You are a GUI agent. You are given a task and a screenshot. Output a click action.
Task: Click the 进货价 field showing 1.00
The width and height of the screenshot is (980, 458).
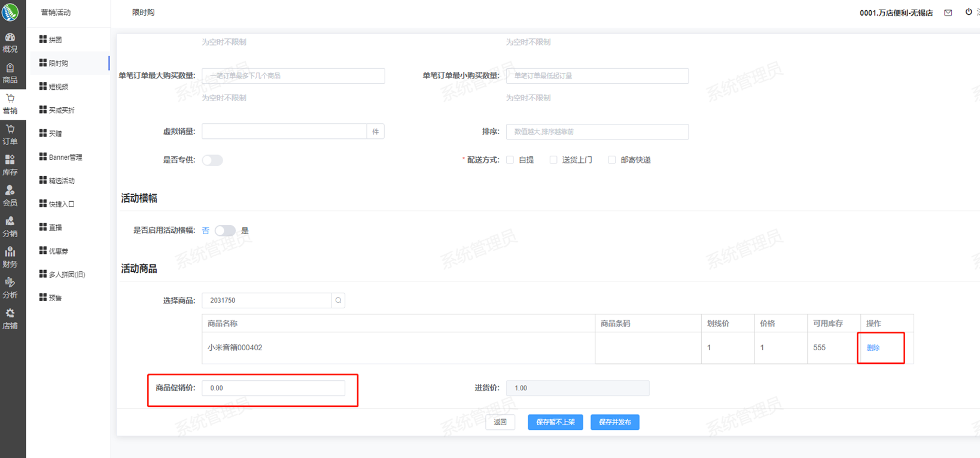click(577, 388)
